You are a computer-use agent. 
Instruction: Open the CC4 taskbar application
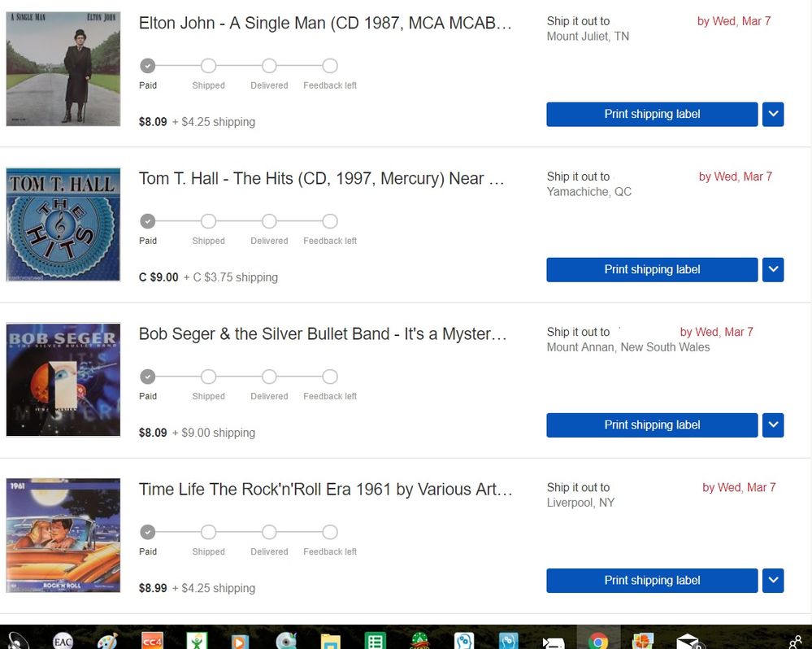click(x=152, y=642)
